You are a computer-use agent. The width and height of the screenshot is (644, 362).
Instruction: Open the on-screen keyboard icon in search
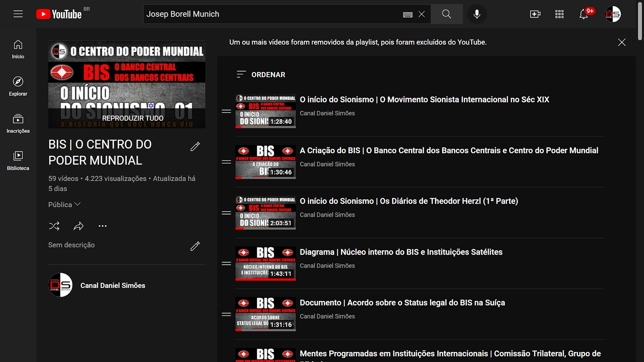click(x=408, y=14)
